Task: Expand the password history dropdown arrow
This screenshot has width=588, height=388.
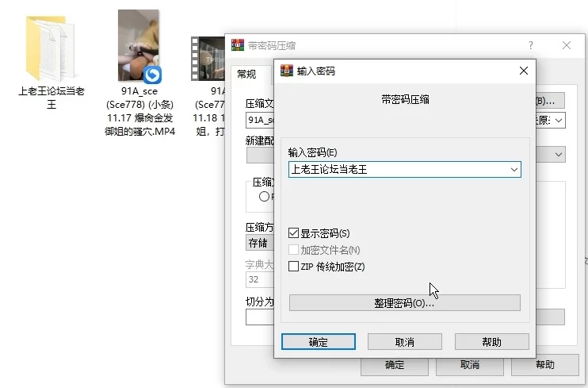Action: pyautogui.click(x=514, y=169)
